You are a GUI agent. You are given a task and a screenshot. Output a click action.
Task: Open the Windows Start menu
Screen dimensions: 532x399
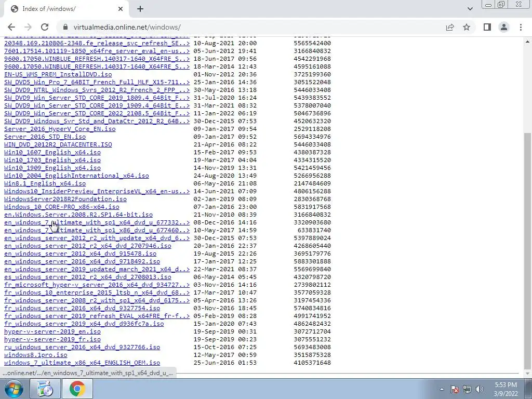(13, 389)
